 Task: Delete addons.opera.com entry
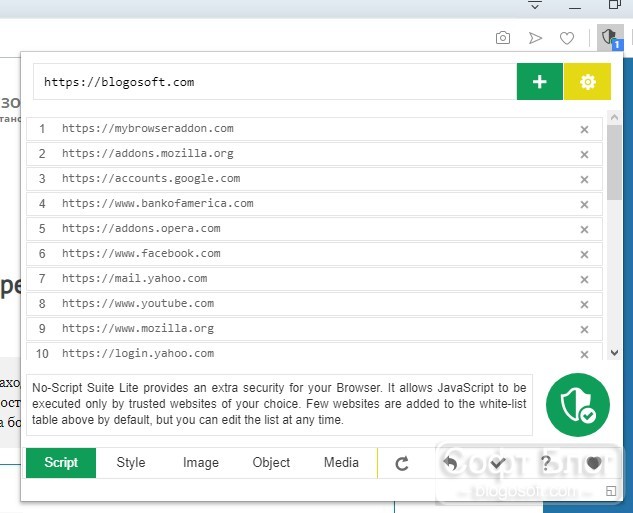click(584, 230)
